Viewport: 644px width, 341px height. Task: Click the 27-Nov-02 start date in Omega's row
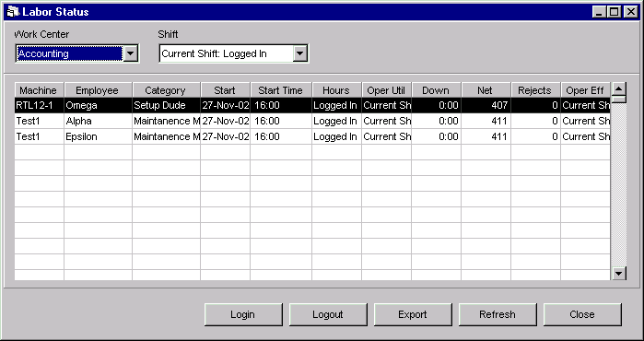[225, 106]
